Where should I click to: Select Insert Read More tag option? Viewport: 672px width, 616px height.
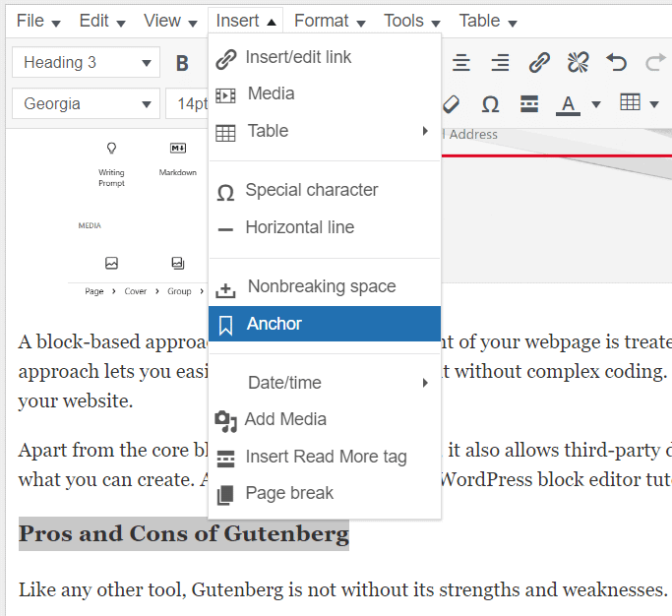325,457
